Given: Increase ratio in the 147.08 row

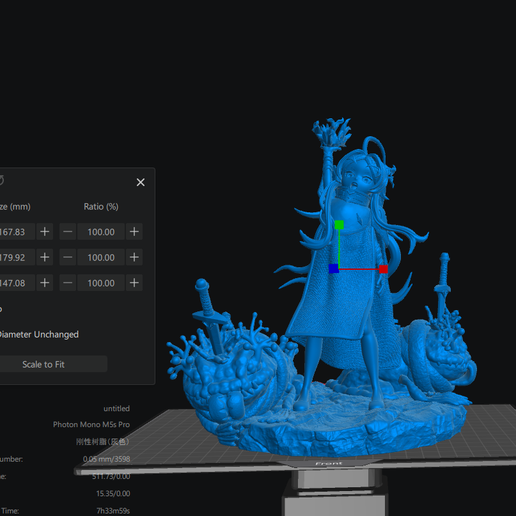Looking at the screenshot, I should 134,283.
